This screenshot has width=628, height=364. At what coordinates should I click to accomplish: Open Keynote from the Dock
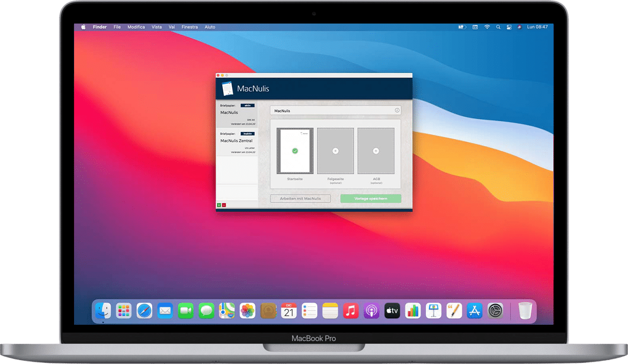coord(434,311)
